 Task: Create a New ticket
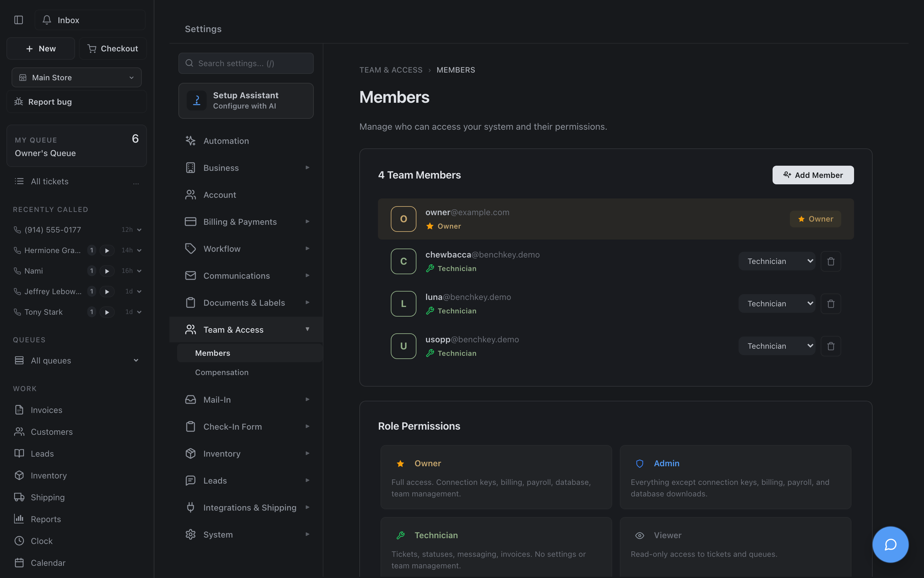(41, 48)
